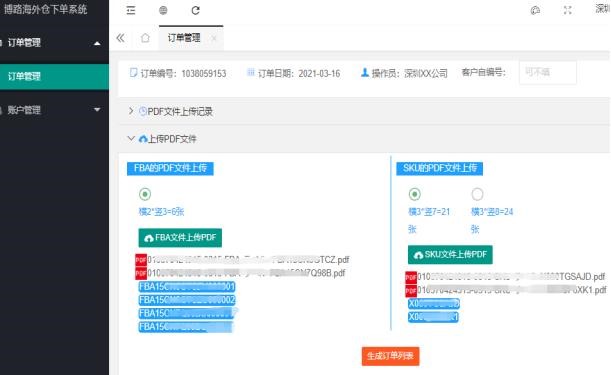Toggle the sidebar collapse menu icon
The image size is (611, 375).
[131, 11]
